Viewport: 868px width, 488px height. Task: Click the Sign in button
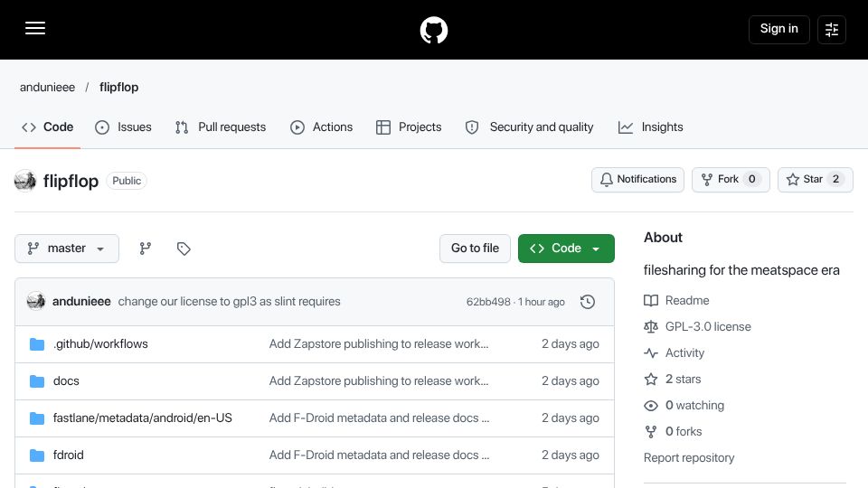tap(778, 29)
